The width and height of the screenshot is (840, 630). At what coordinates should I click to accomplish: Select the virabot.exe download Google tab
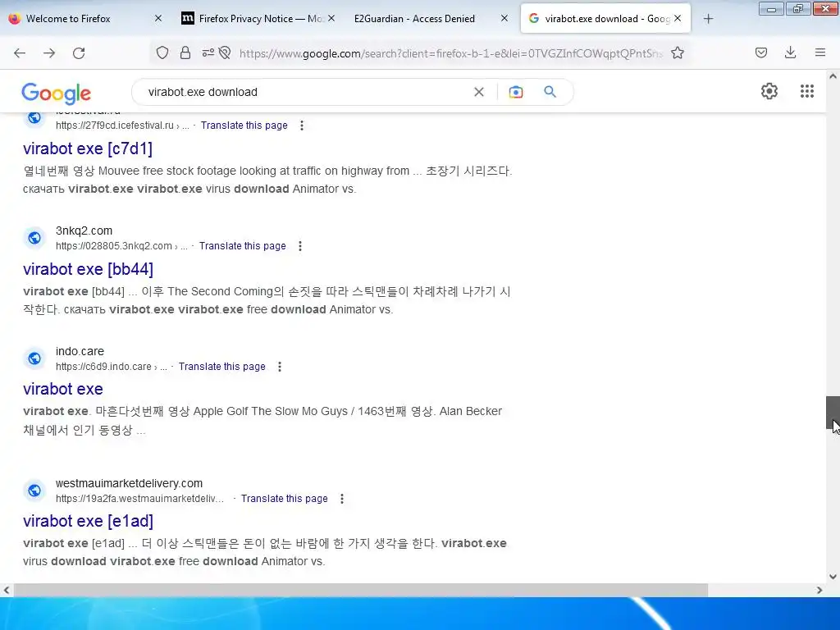pos(605,19)
